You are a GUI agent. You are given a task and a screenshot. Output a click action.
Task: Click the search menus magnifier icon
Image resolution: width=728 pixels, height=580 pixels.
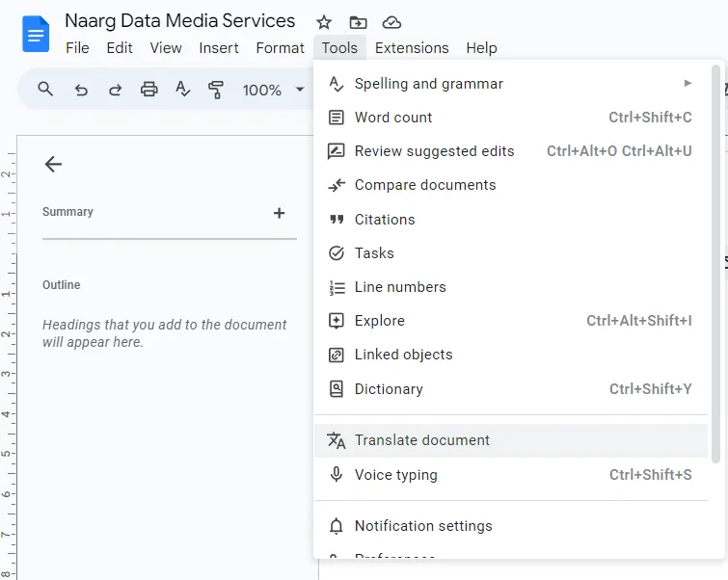45,90
